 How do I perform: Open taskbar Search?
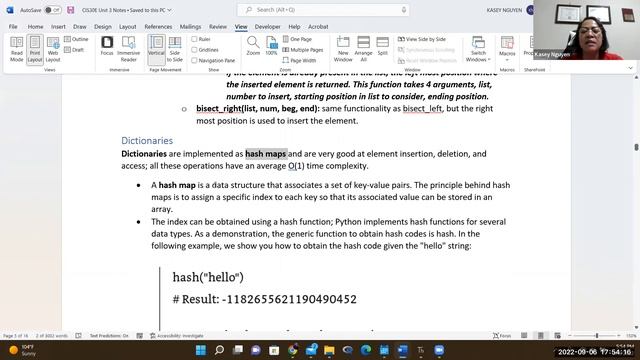point(219,350)
